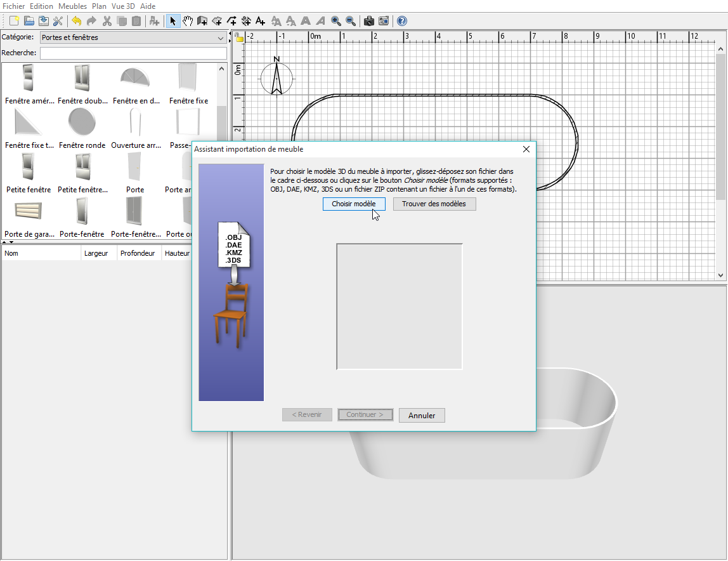Open the Plan menu
Viewport: 728px width, 561px height.
(x=99, y=6)
